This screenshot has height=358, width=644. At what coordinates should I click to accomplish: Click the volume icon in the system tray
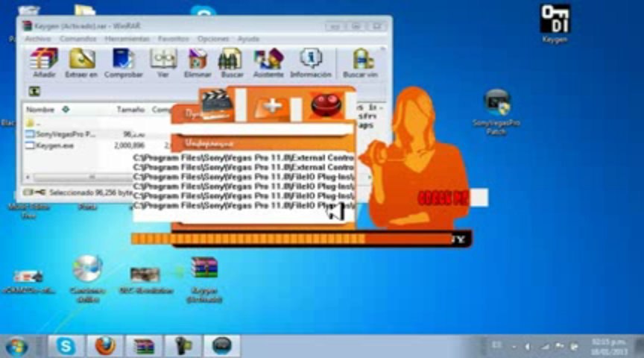[528, 347]
